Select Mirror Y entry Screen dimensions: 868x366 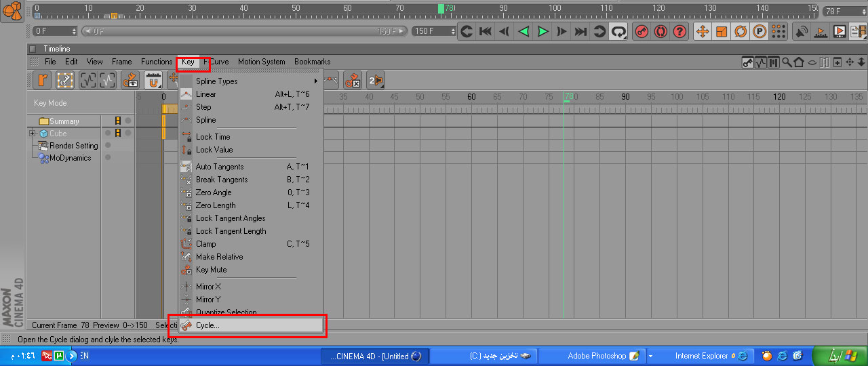[x=251, y=300]
